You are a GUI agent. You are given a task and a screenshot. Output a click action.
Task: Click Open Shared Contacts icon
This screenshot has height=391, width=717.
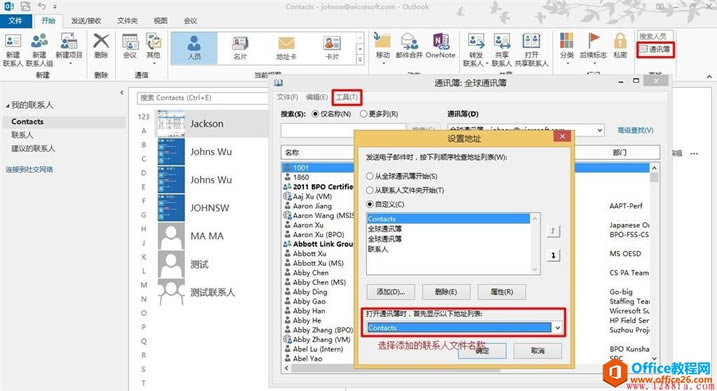[x=531, y=41]
